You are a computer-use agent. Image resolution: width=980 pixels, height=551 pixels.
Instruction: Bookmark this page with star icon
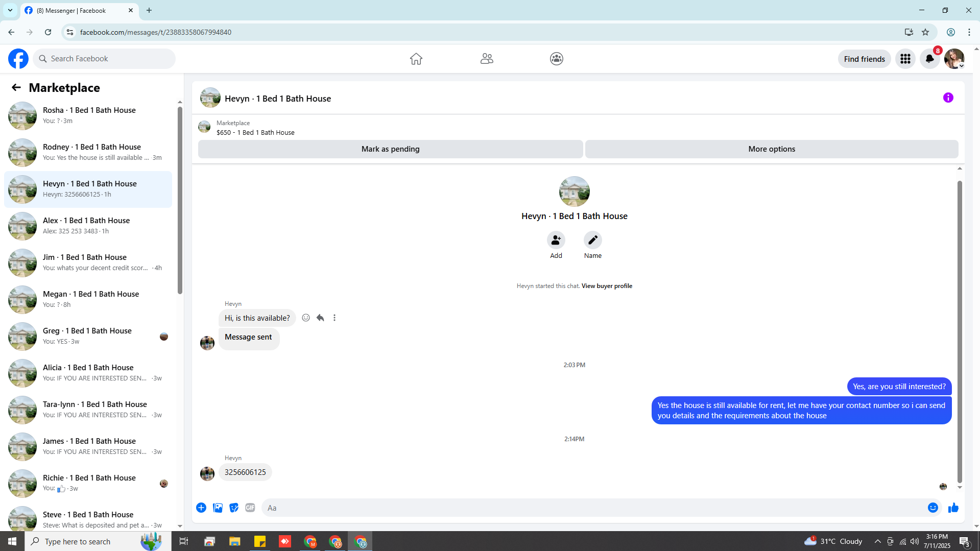point(925,32)
